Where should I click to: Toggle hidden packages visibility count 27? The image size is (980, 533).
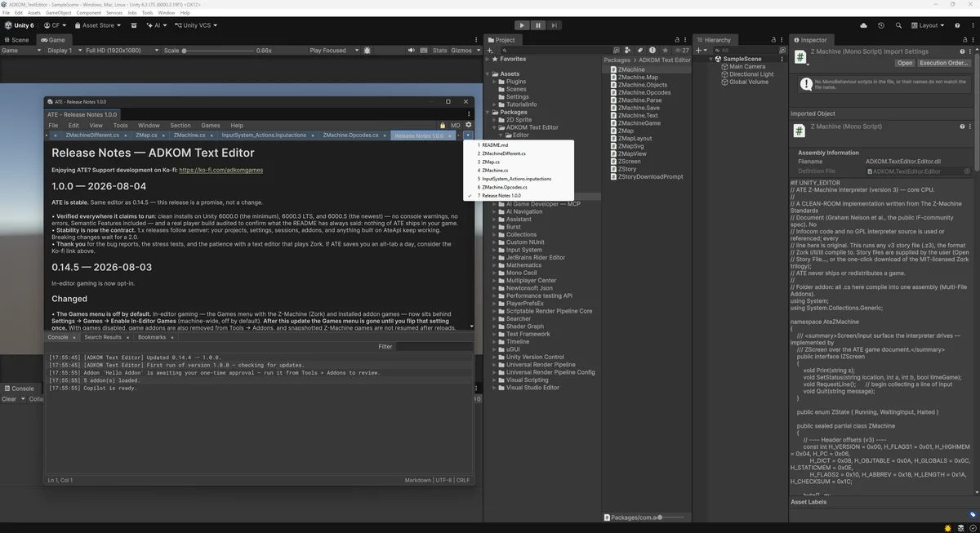tap(681, 51)
